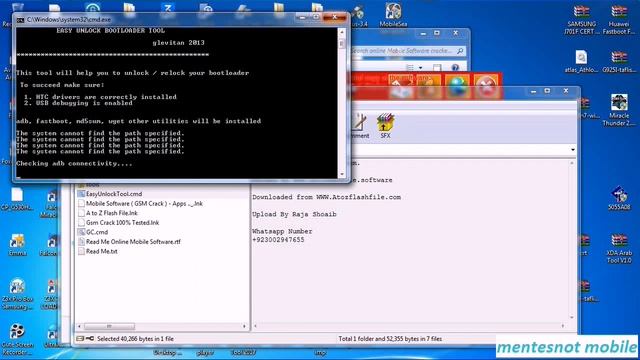Click the Whatsapp number +923002947655 text
The height and width of the screenshot is (360, 640).
pyautogui.click(x=278, y=240)
